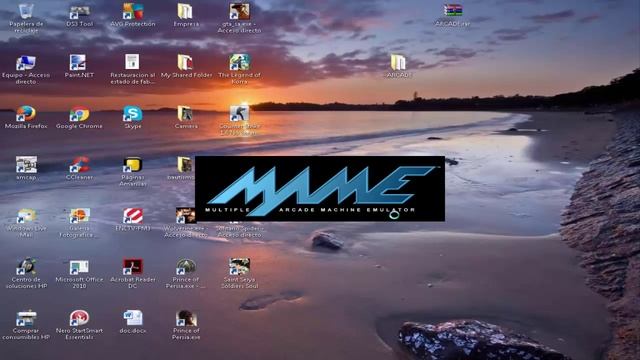Select the doc.docx Word document
Screen dimensions: 640x360
tap(133, 318)
